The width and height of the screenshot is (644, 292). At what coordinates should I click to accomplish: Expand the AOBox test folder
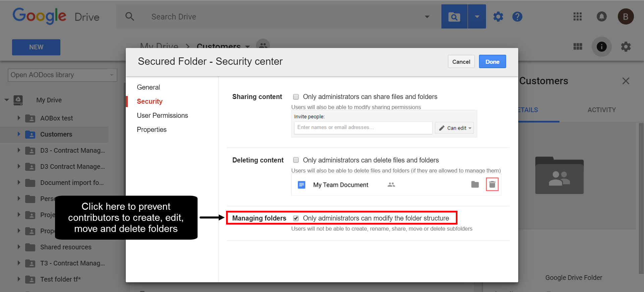click(x=19, y=118)
